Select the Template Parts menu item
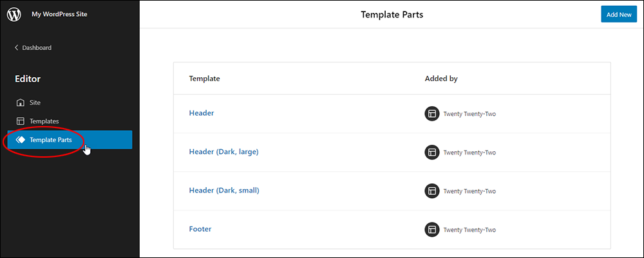The width and height of the screenshot is (644, 258). (70, 140)
